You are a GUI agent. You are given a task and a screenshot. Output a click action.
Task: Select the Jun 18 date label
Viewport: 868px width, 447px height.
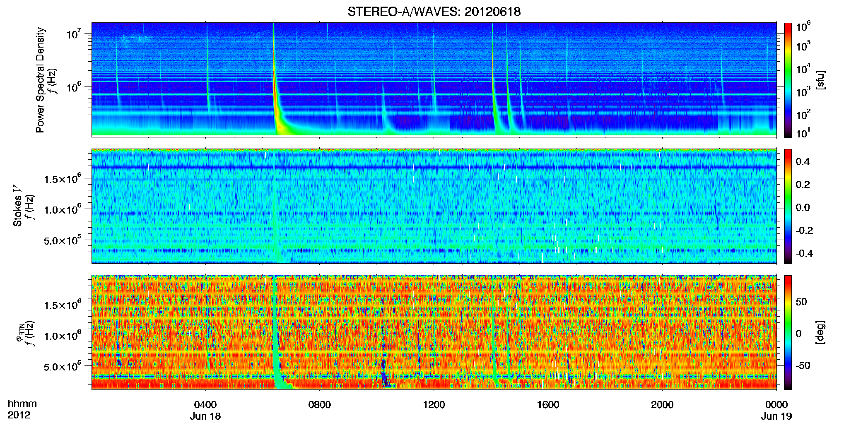(x=205, y=416)
